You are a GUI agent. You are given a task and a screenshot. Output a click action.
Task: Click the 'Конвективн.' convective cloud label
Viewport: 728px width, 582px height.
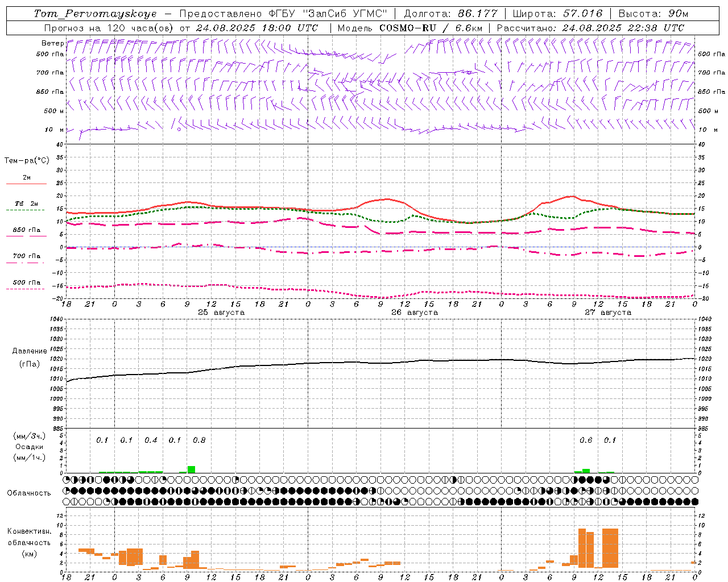point(29,531)
